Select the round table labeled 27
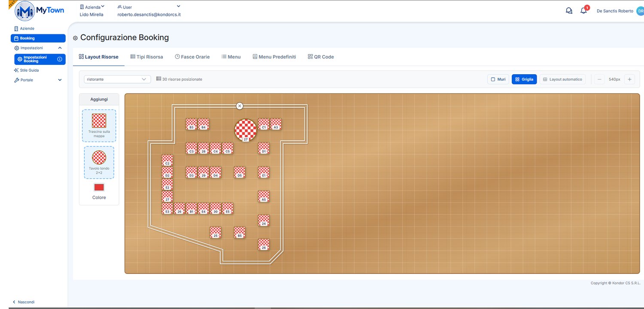The height and width of the screenshot is (309, 644). click(246, 130)
